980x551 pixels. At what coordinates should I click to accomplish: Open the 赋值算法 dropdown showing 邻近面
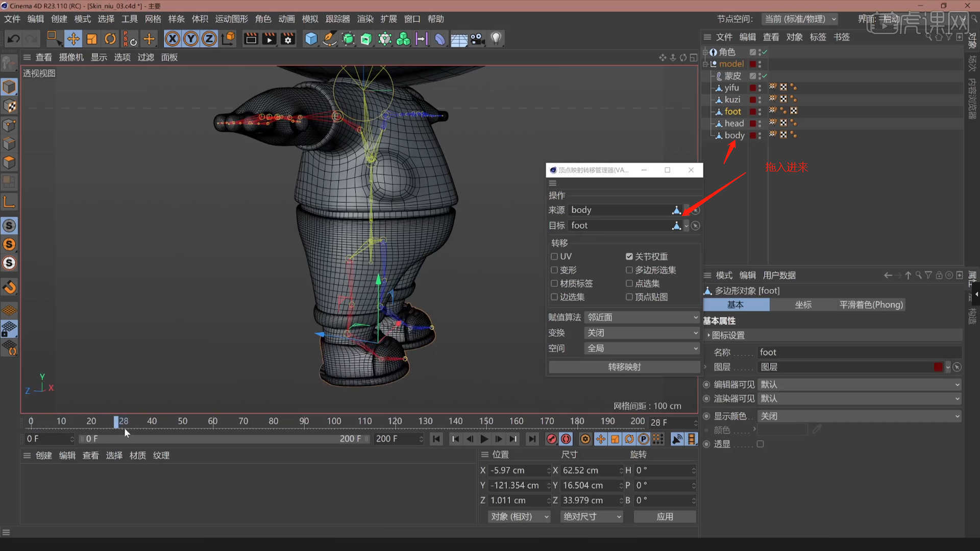coord(641,317)
